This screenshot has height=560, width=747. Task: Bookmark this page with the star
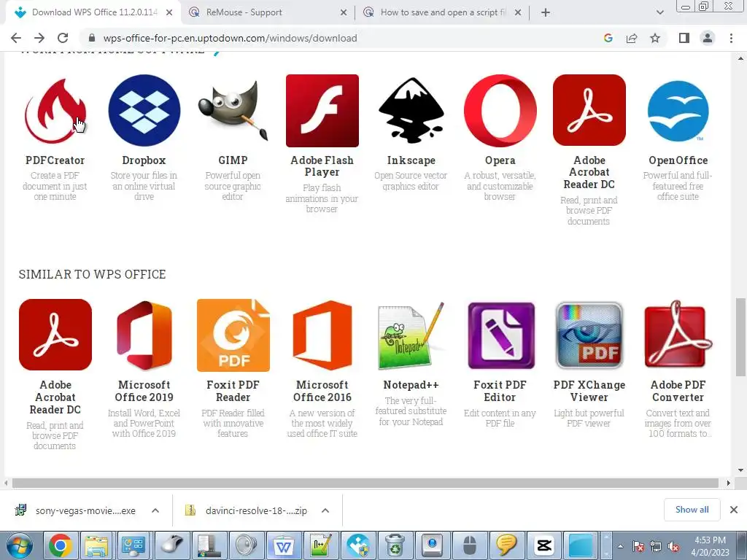tap(655, 38)
